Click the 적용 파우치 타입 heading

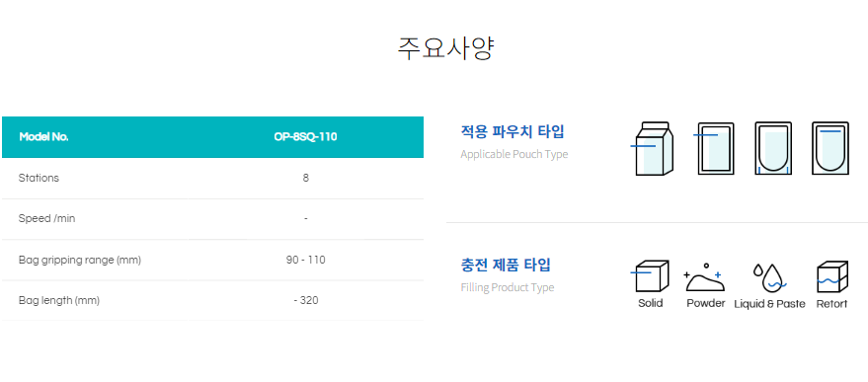513,131
